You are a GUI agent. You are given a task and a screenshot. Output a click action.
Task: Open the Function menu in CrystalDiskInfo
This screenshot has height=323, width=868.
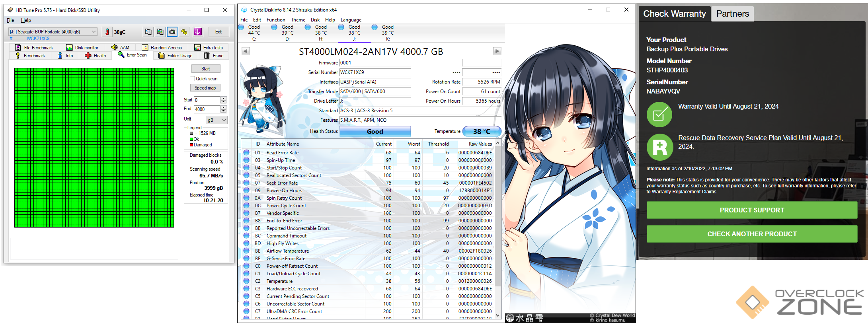click(275, 20)
